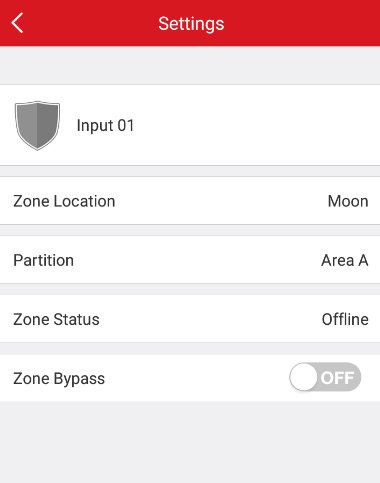Tap the Settings header title
The width and height of the screenshot is (380, 483).
pos(191,24)
